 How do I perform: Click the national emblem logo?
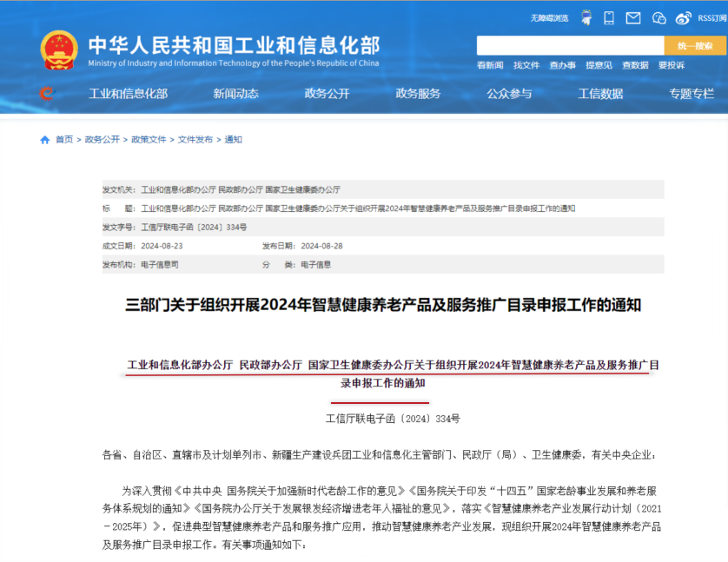click(x=59, y=50)
